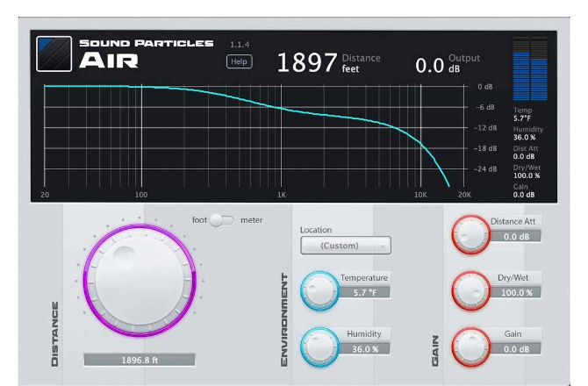588x386 pixels.
Task: Click the Sound Particles logo icon
Action: click(x=54, y=54)
